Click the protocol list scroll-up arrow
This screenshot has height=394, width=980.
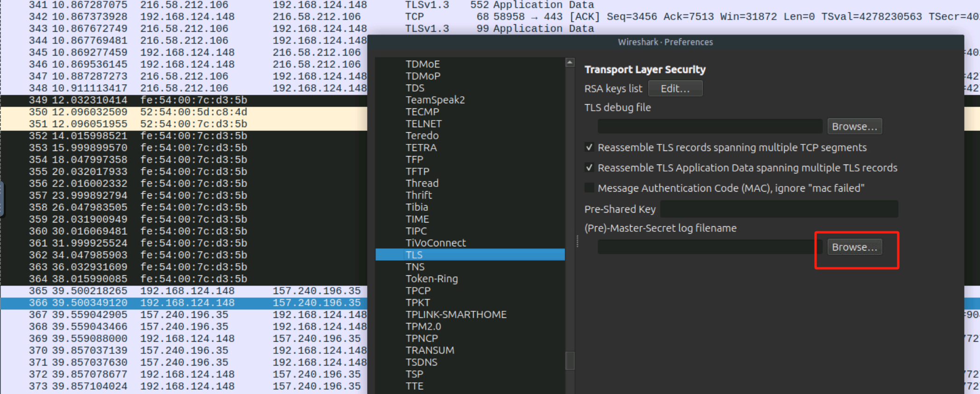click(570, 62)
